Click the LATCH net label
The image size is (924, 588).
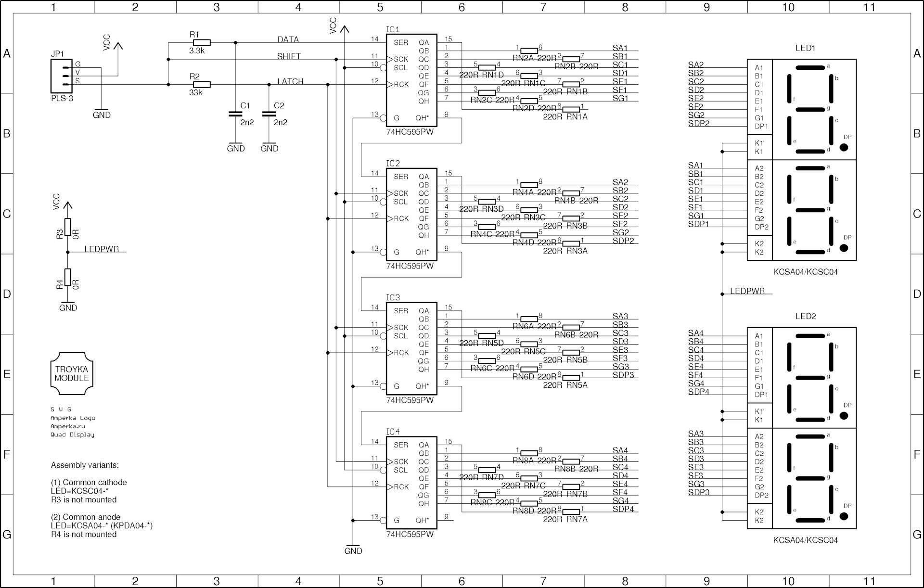290,81
